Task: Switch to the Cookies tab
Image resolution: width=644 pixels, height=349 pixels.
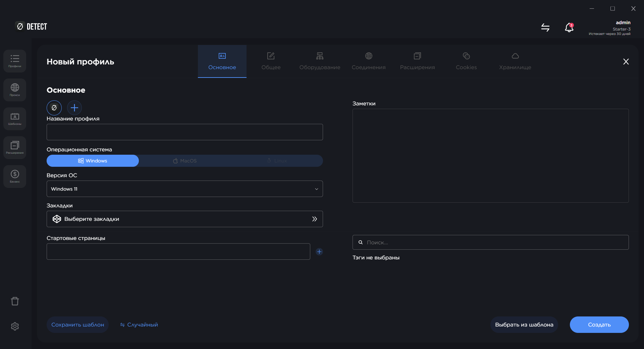Action: click(x=466, y=61)
